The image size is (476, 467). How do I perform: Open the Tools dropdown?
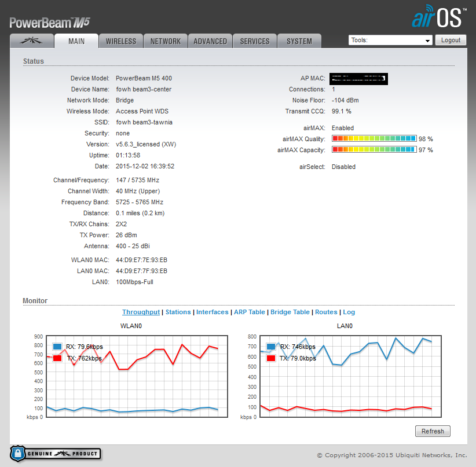click(390, 41)
